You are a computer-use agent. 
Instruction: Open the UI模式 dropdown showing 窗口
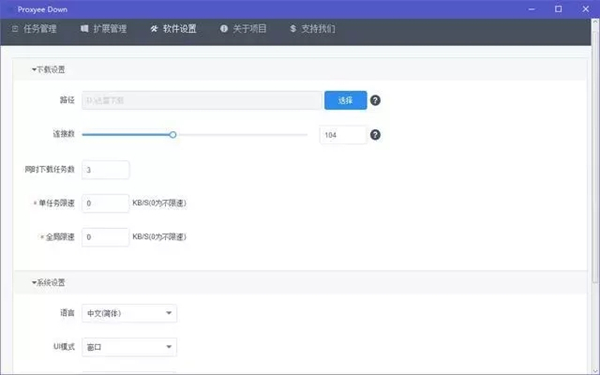coord(129,347)
